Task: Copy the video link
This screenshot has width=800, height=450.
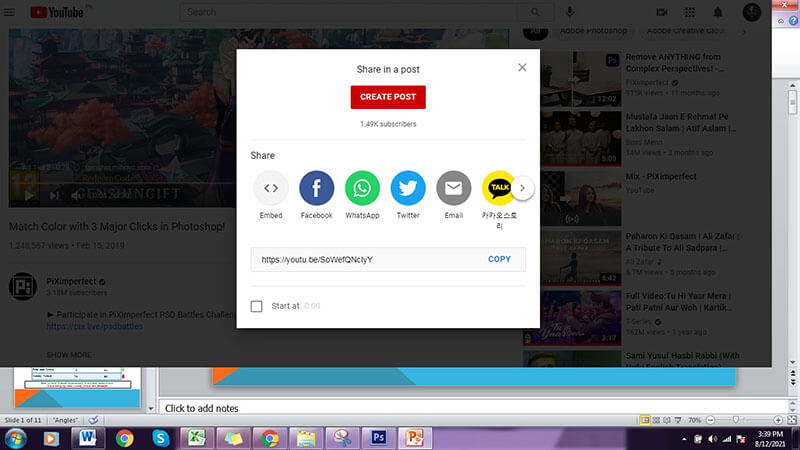Action: click(499, 259)
